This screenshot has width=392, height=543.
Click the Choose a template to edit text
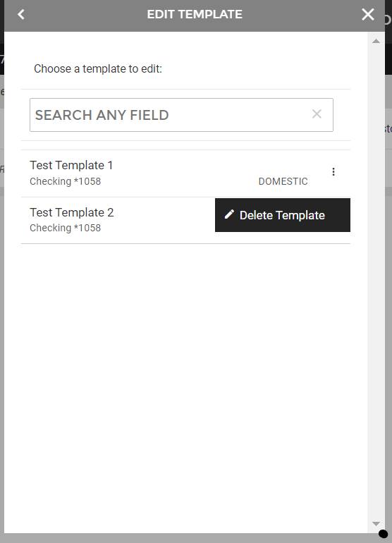(x=98, y=68)
